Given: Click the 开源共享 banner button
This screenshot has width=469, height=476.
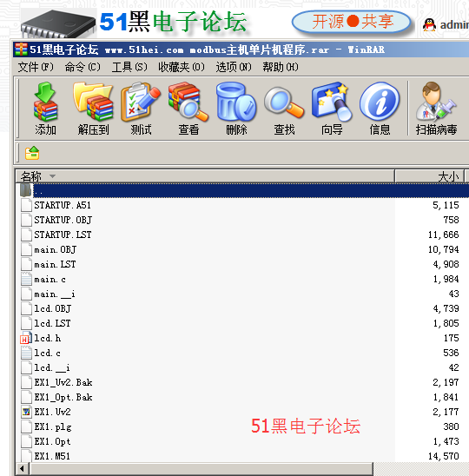Looking at the screenshot, I should coord(352,22).
